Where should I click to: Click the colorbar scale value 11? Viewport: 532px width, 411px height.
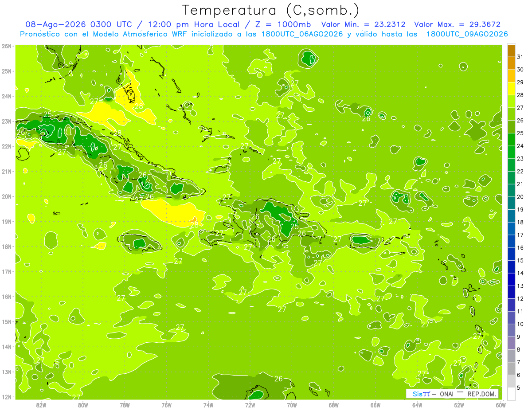click(520, 311)
